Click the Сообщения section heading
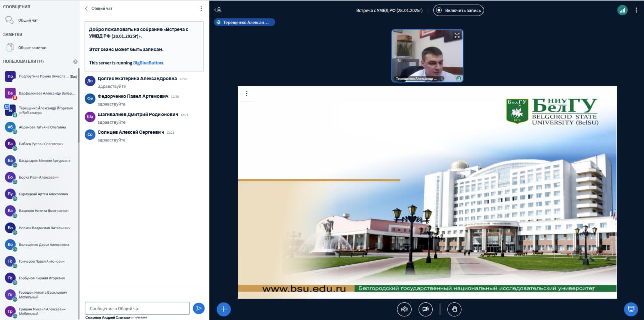This screenshot has width=644, height=320. click(x=17, y=7)
